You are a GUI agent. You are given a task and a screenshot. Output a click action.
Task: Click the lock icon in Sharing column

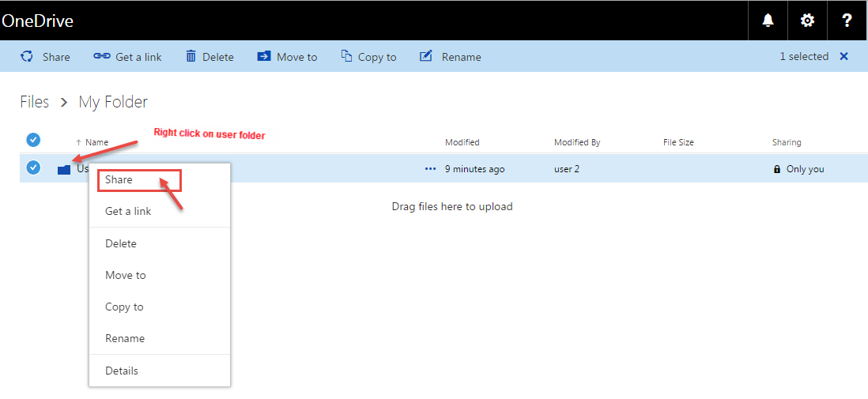click(x=776, y=169)
